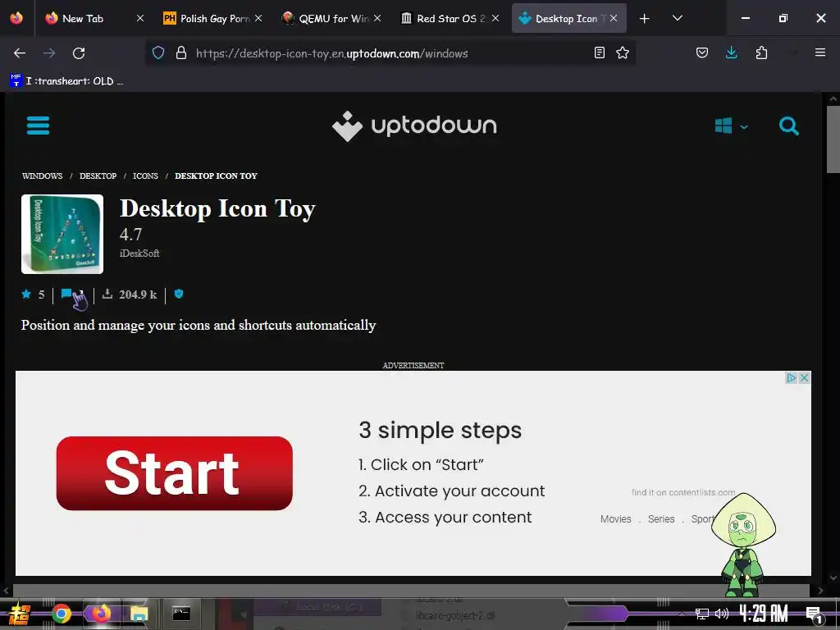
Task: Launch Chrome from the taskbar
Action: pyautogui.click(x=62, y=614)
